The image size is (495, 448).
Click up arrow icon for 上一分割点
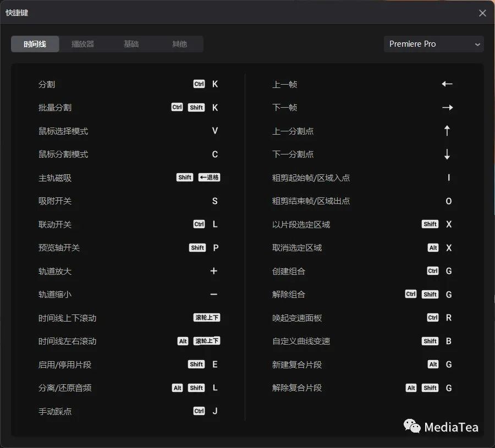click(447, 131)
